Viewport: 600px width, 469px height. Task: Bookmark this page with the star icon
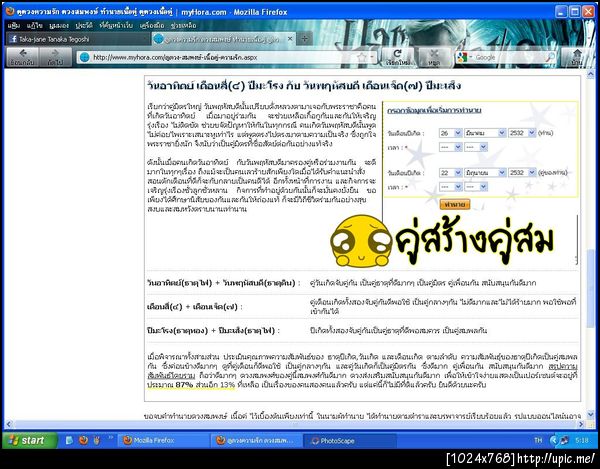(x=361, y=57)
